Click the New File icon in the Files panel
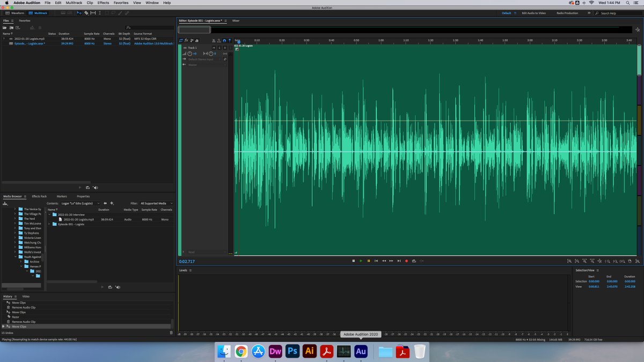Screen dimensions: 644x362 [x=18, y=27]
